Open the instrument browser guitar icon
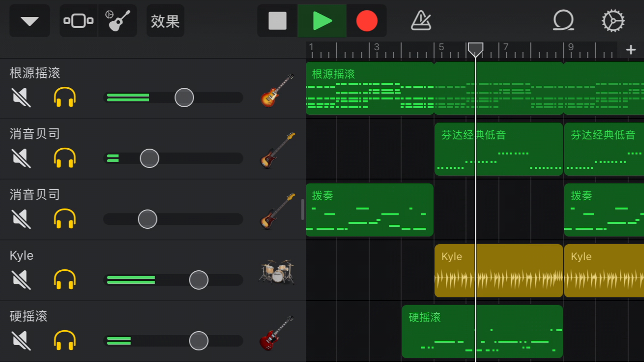 point(118,21)
